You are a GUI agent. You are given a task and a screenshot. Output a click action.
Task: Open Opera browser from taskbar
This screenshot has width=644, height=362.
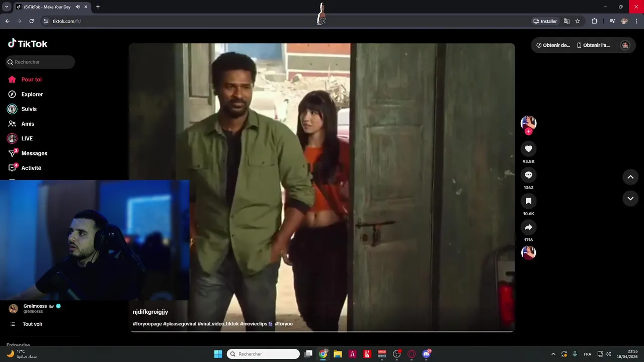tap(412, 354)
